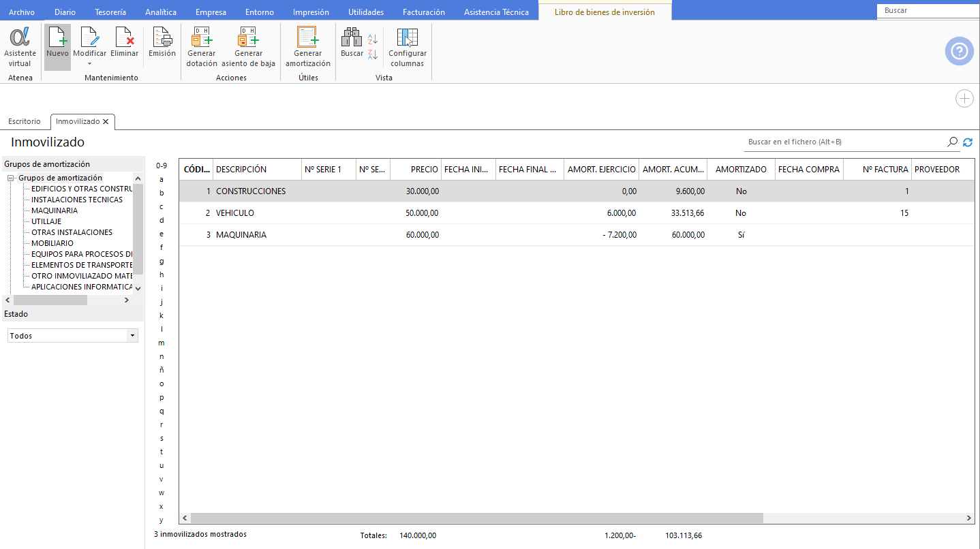
Task: Open the Archivo menu
Action: [22, 12]
